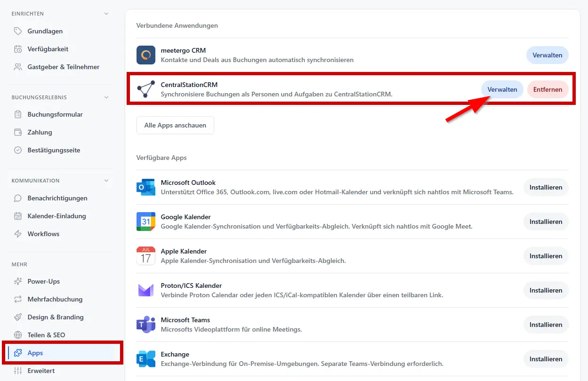Image resolution: width=588 pixels, height=381 pixels.
Task: Collapse the Einrichten section chevron
Action: click(106, 14)
